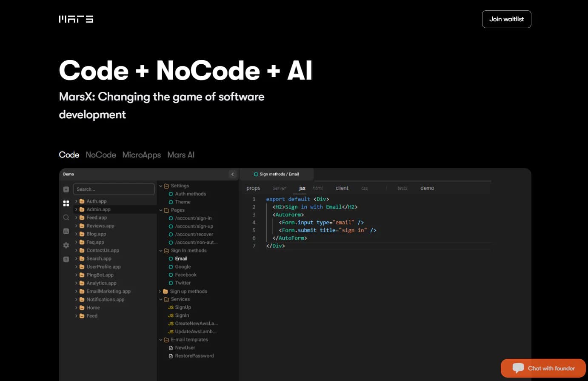The width and height of the screenshot is (588, 381).
Task: Switch to the html editor tab
Action: 318,188
